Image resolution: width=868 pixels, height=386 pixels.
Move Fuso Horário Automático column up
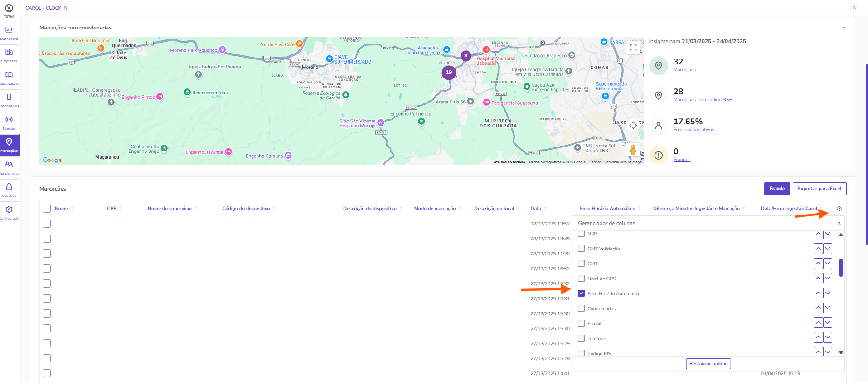pyautogui.click(x=818, y=293)
